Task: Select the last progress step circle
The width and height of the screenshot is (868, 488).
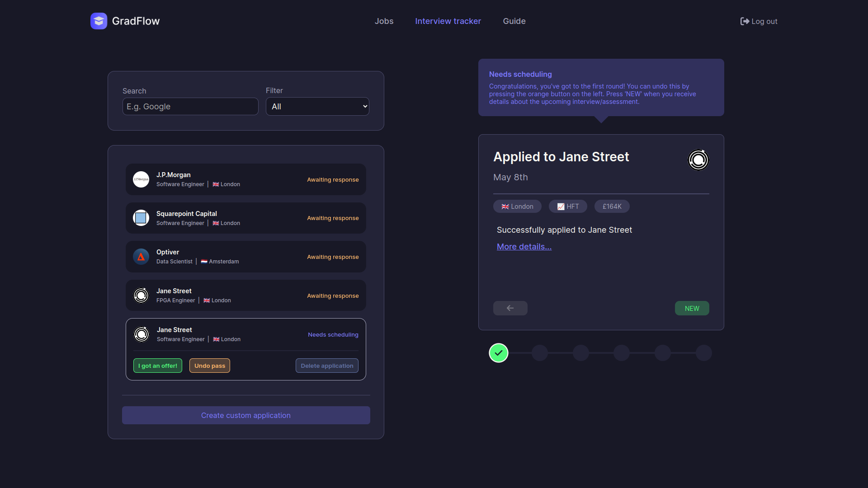Action: click(704, 353)
